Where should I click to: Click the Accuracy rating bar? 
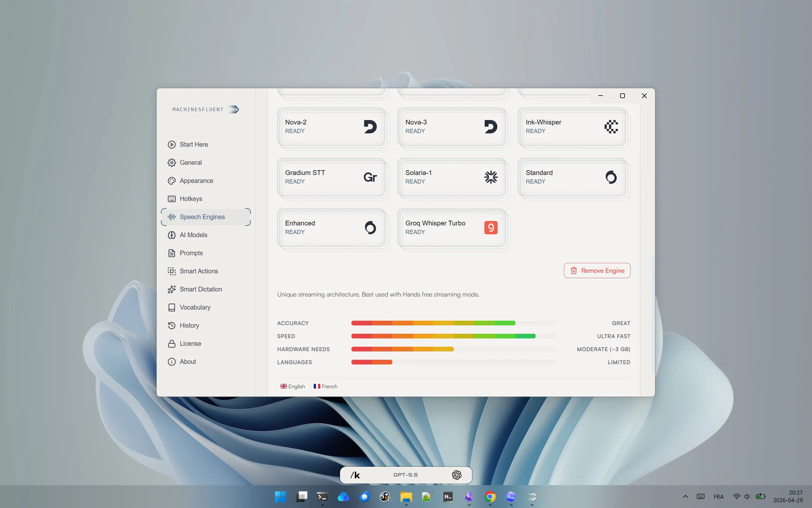454,323
